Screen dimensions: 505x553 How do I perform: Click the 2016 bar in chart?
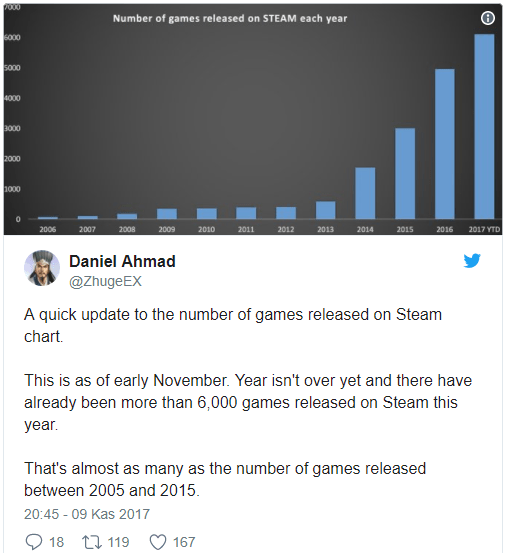pos(445,144)
